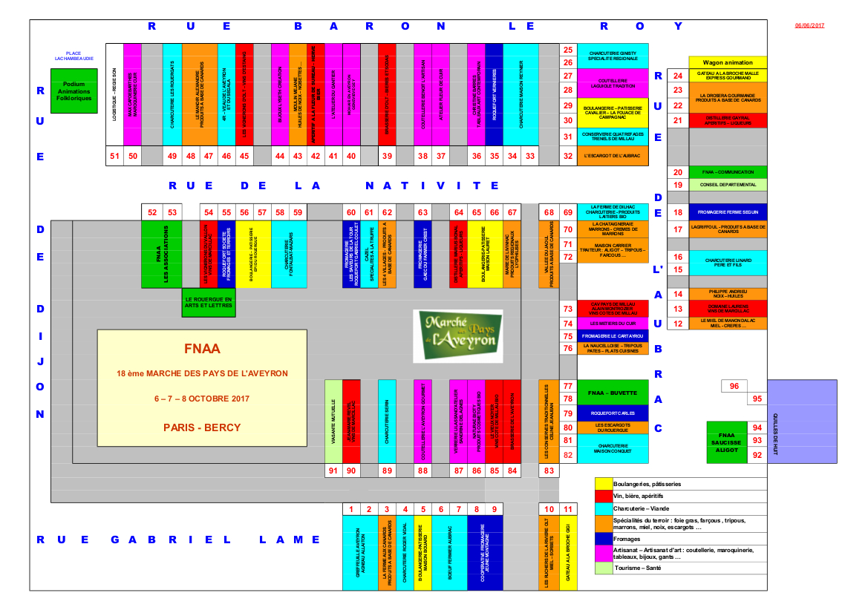Click the yellow Boulangeries, pâtisseries legend swatch
The width and height of the screenshot is (868, 613).
point(604,484)
